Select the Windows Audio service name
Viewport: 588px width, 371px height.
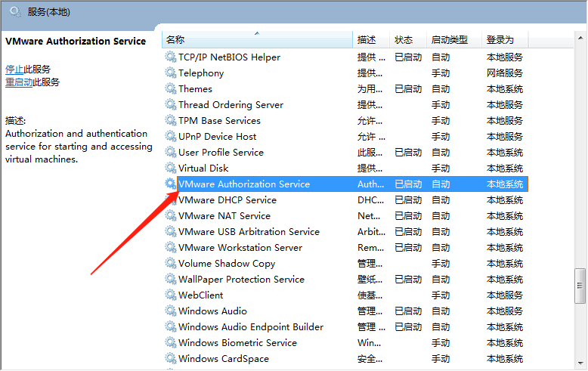(212, 311)
